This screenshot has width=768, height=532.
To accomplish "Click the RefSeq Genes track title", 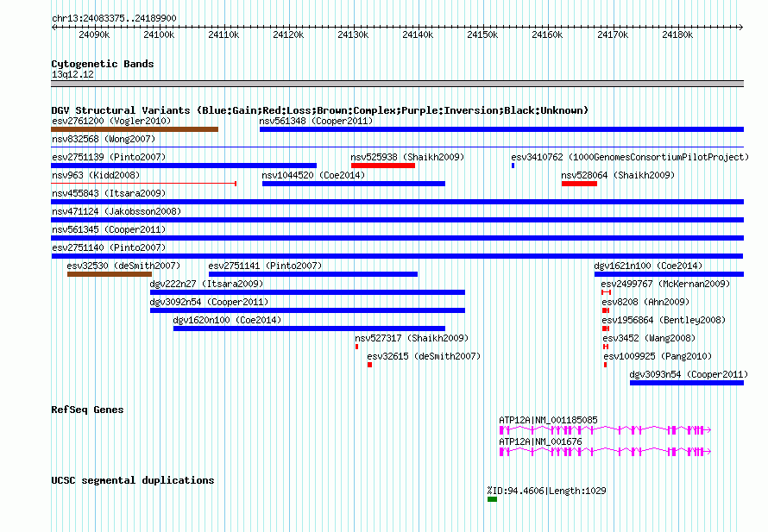I will click(x=87, y=410).
